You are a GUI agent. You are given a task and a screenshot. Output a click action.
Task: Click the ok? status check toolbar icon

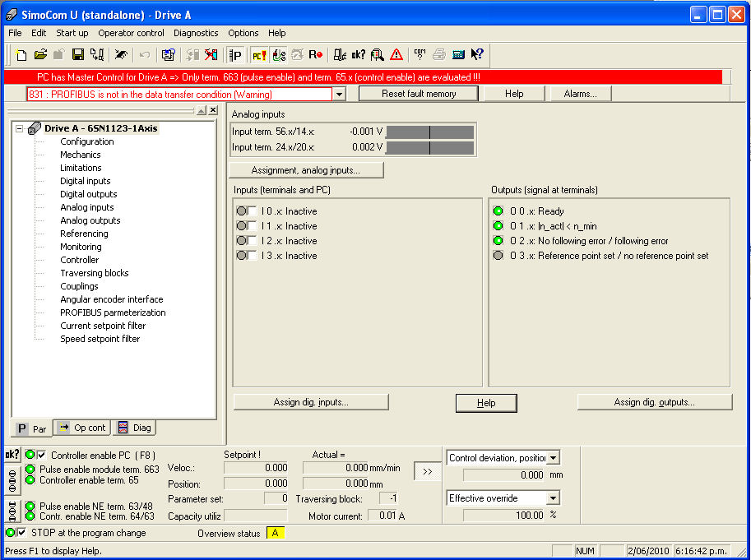coord(359,54)
